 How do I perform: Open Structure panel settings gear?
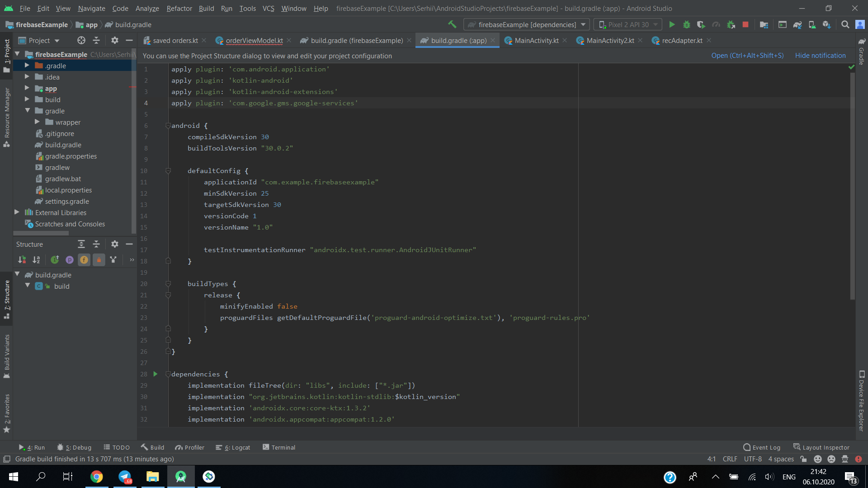pyautogui.click(x=115, y=244)
